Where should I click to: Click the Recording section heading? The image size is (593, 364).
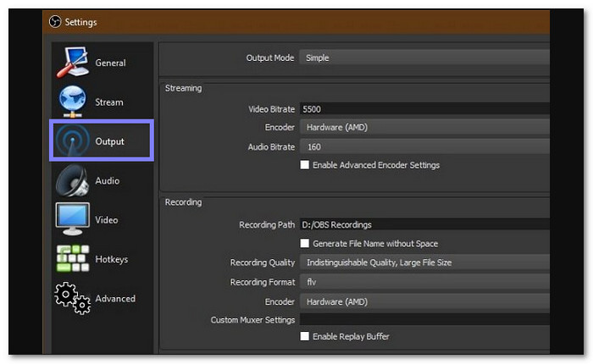tap(184, 202)
